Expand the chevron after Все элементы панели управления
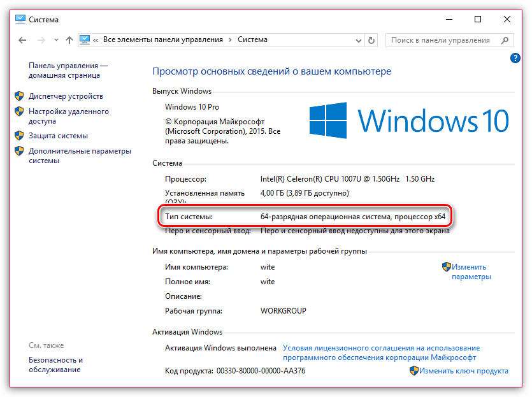The image size is (532, 397). [x=231, y=40]
